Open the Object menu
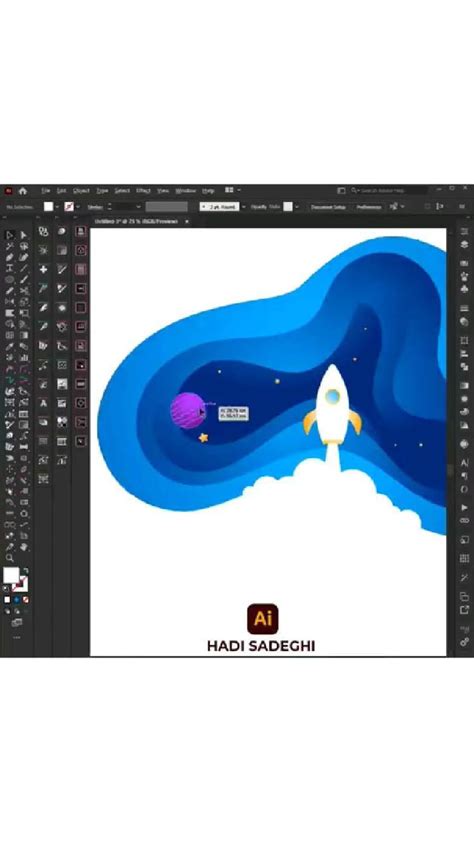 point(81,191)
